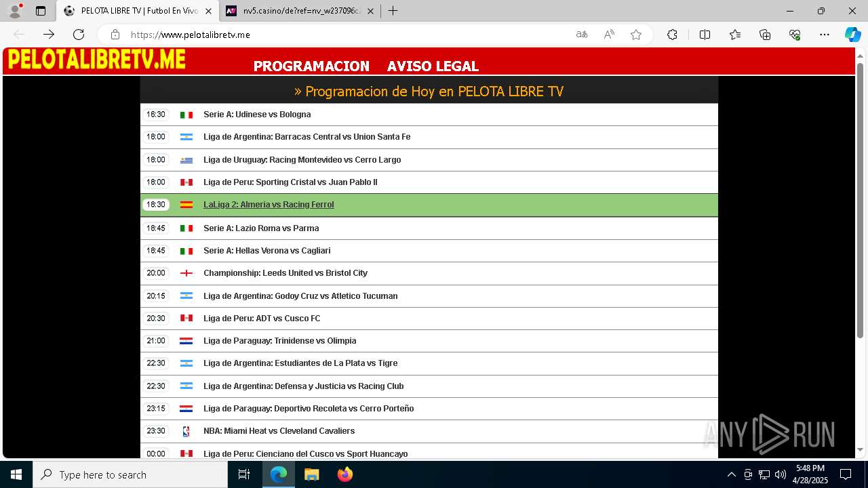Open Estudiantes de La Plata vs Tigre

300,363
